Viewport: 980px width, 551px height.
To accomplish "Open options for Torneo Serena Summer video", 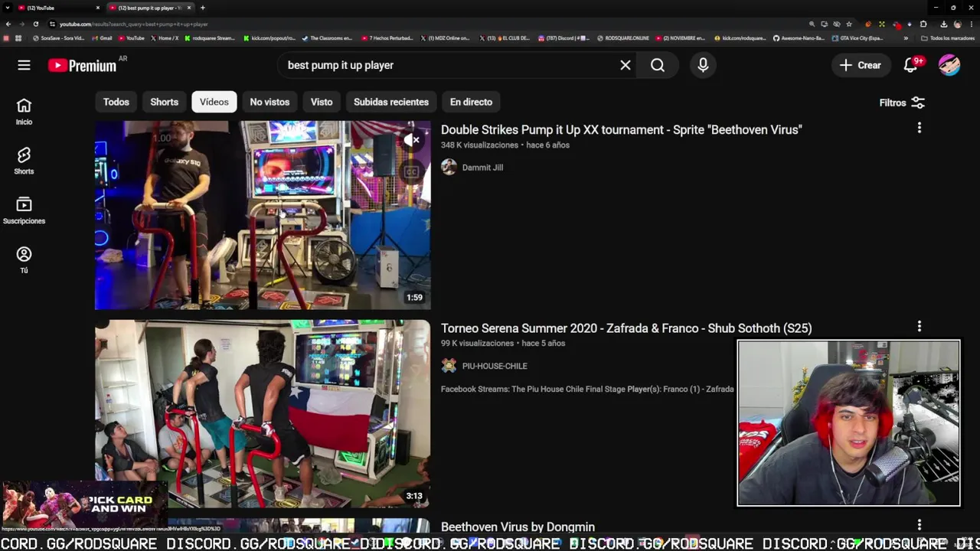I will 920,327.
